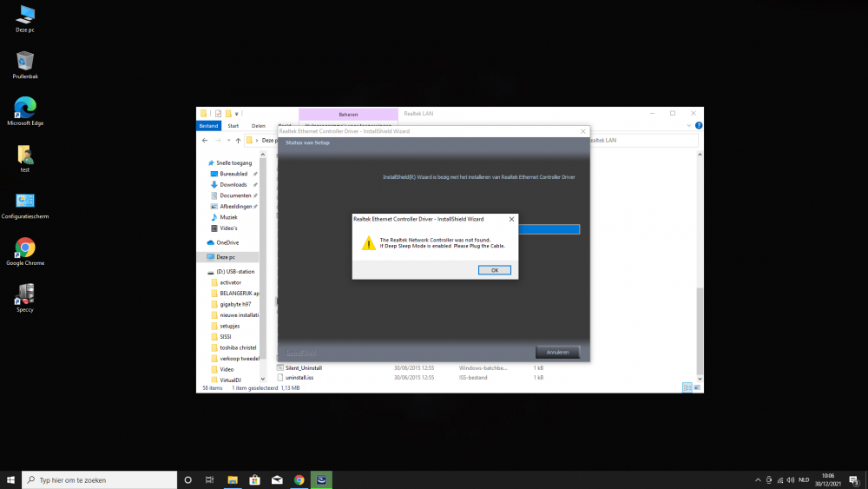This screenshot has height=489, width=868.
Task: Select Snelle toegang in navigation pane
Action: point(233,162)
